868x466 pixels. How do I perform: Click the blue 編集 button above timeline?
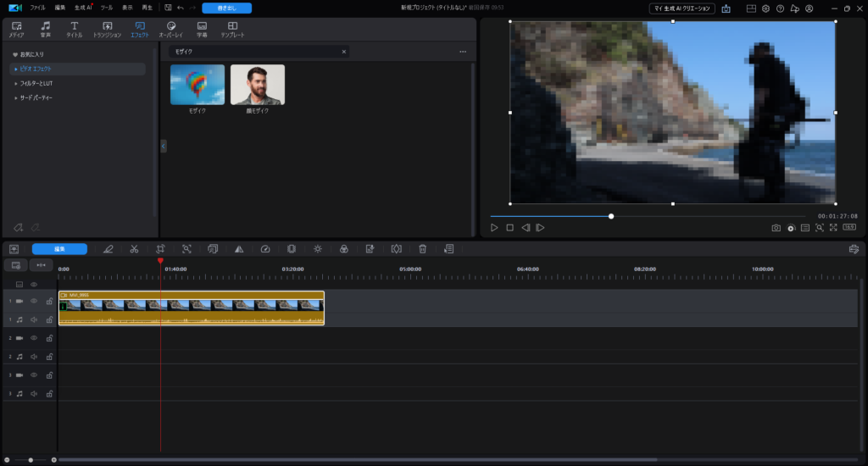59,249
